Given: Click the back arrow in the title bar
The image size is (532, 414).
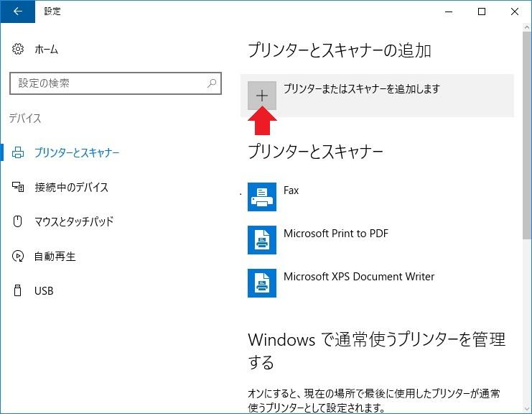Looking at the screenshot, I should 17,11.
